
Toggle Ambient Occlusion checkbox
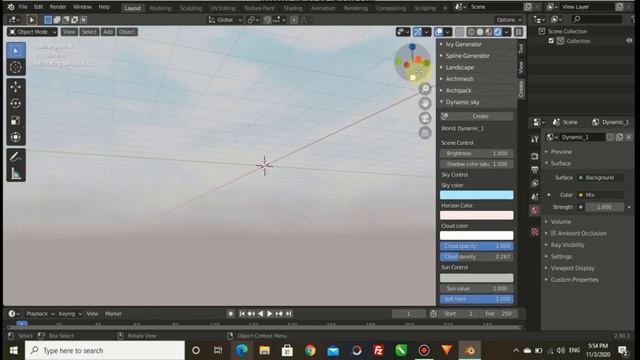click(x=553, y=233)
